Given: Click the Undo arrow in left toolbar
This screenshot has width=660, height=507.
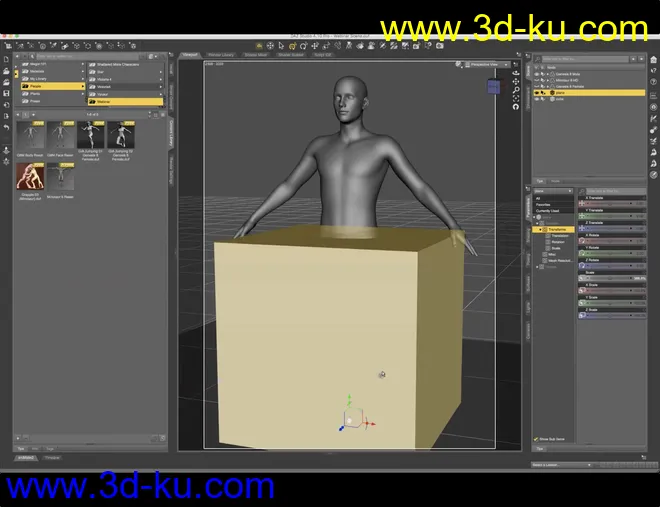Looking at the screenshot, I should [8, 127].
